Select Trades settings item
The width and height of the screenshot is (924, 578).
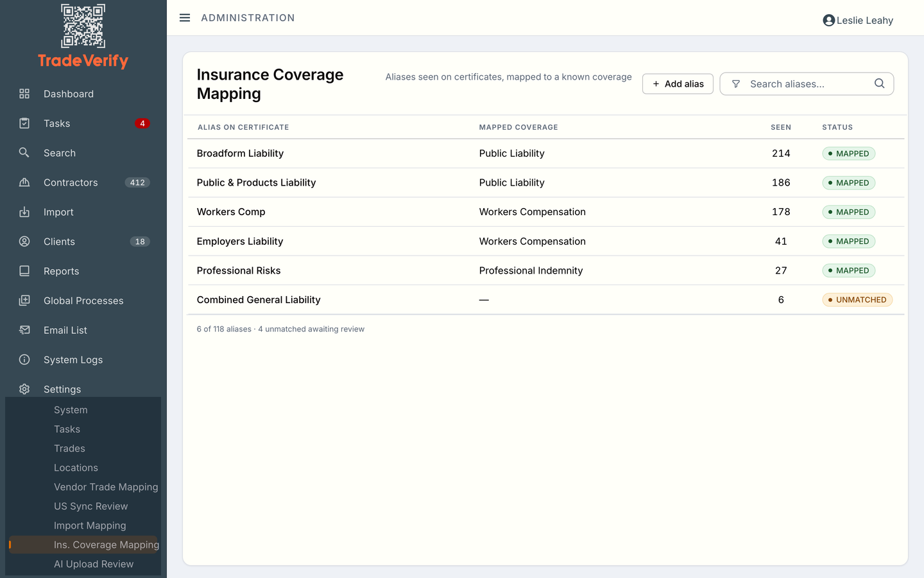click(69, 448)
